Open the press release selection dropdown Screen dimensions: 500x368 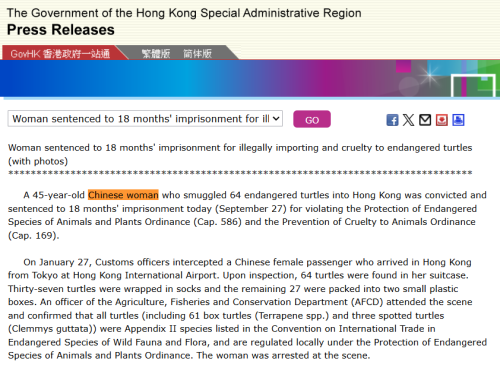pyautogui.click(x=145, y=119)
